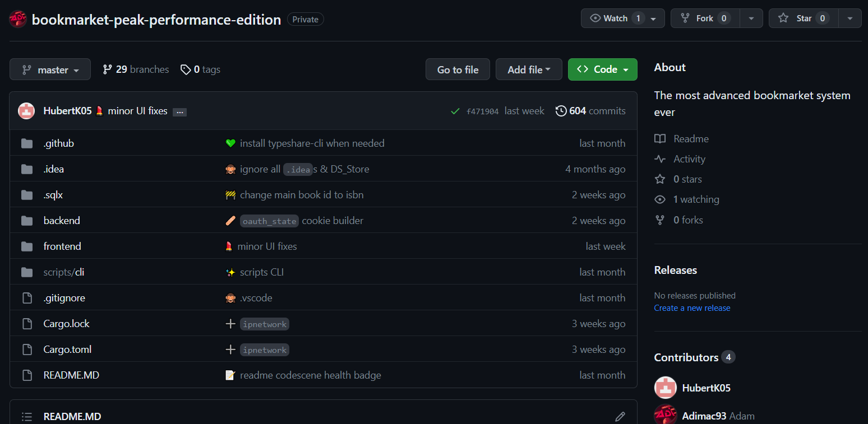The image size is (868, 424).
Task: Open Adimac93 contributor name
Action: pyautogui.click(x=704, y=416)
